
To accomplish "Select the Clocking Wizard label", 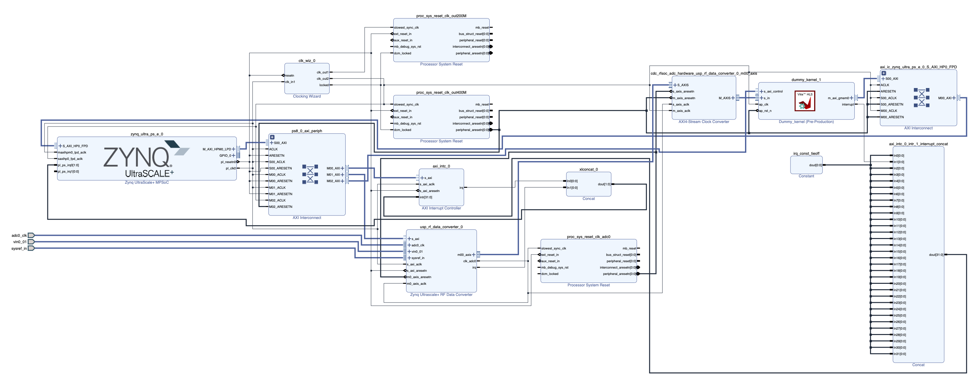I will [307, 96].
